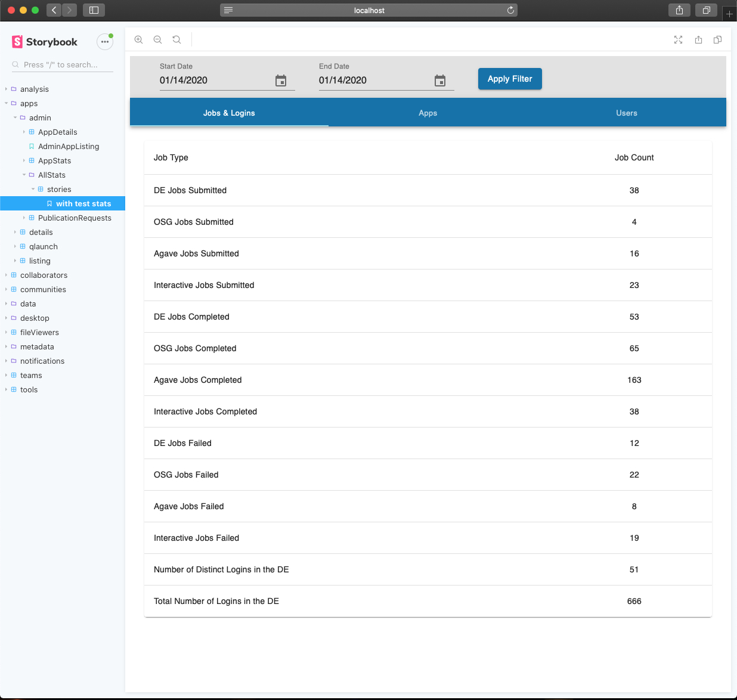Collapse the admin tree node
This screenshot has height=700, width=737.
coord(16,117)
